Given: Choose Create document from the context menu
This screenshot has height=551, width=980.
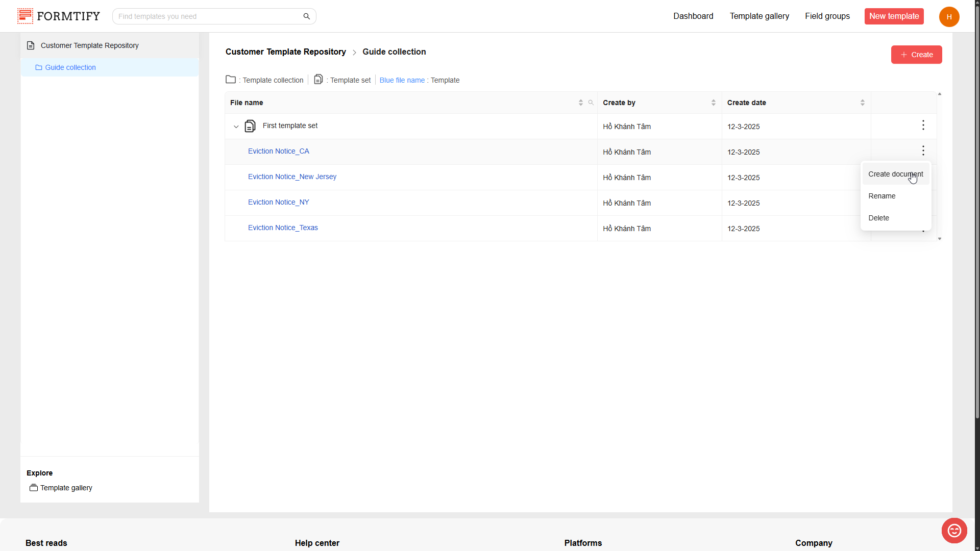Looking at the screenshot, I should 895,174.
